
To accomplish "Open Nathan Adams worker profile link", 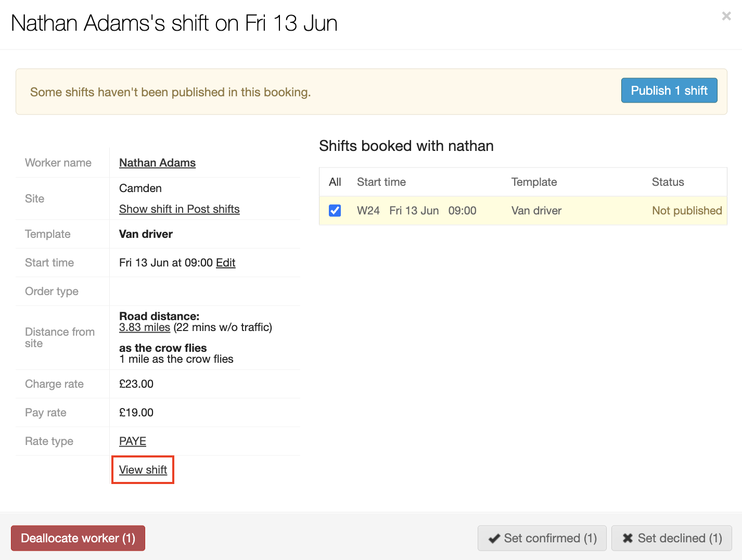I will click(x=157, y=163).
